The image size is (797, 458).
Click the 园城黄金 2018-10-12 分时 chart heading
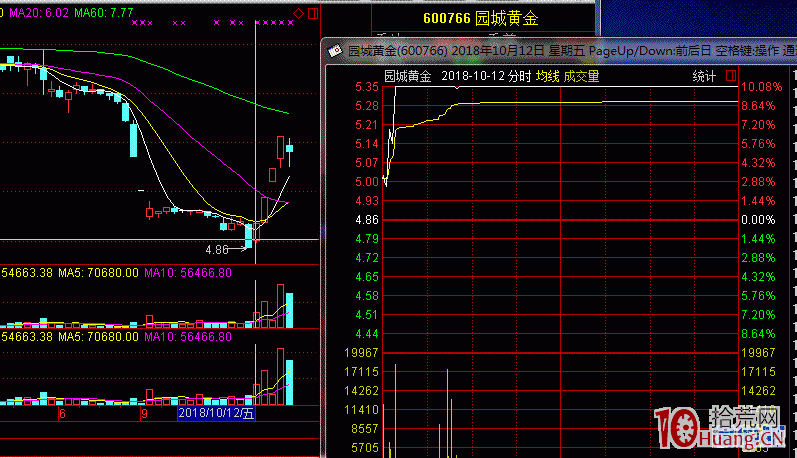point(457,76)
